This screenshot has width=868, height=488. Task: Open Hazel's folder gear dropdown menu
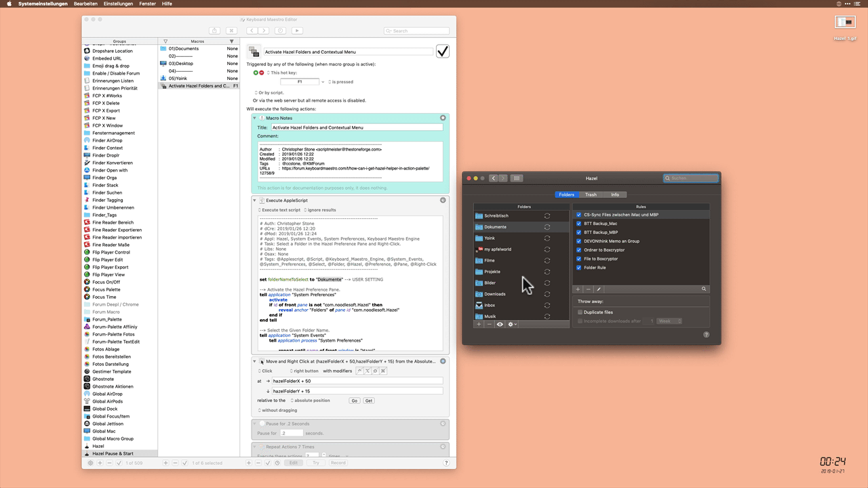click(x=513, y=325)
